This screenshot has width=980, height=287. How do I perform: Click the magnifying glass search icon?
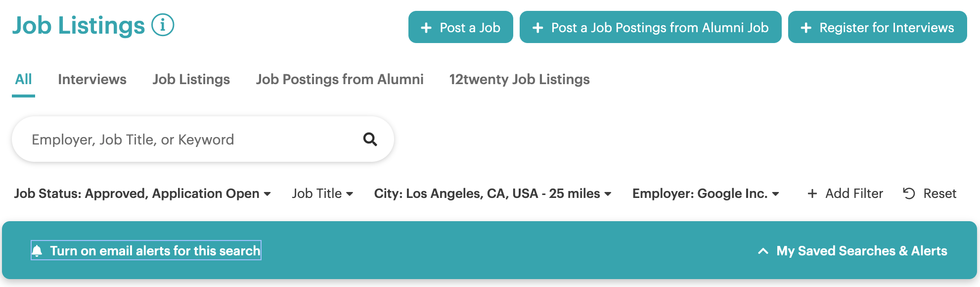370,139
